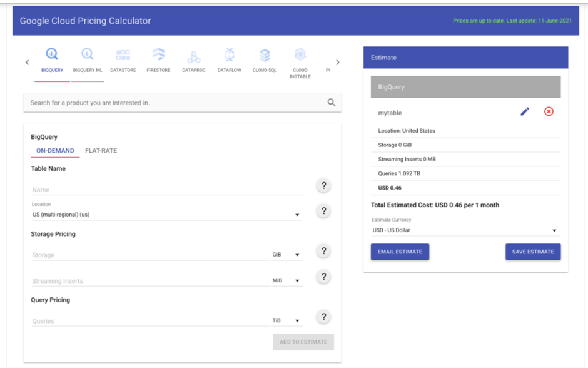Click the product search field
The image size is (588, 368).
point(175,101)
